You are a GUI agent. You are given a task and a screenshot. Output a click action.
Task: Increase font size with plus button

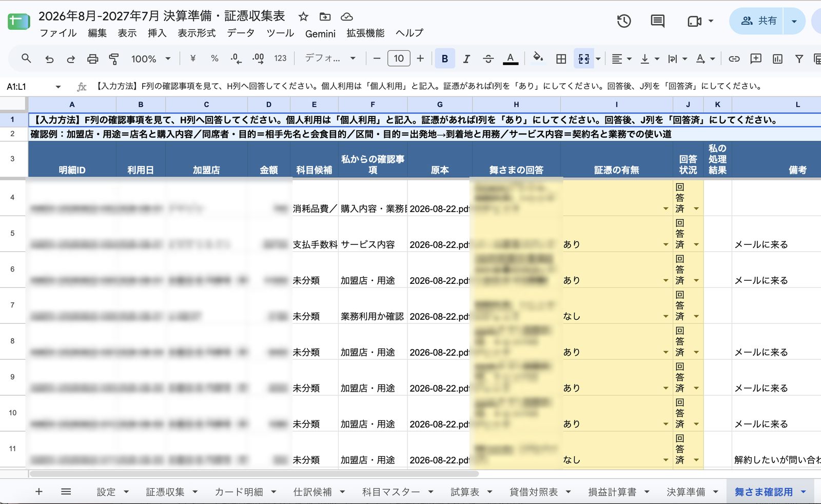click(x=420, y=59)
